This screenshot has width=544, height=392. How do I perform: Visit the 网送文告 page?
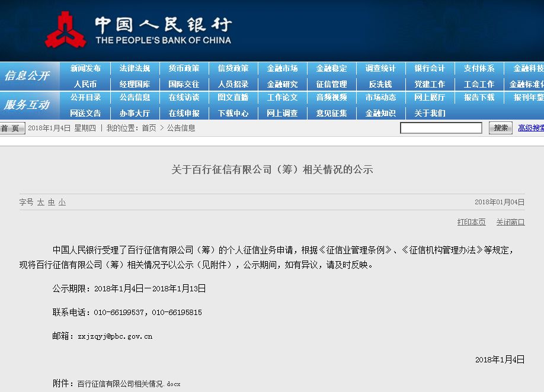coord(85,113)
